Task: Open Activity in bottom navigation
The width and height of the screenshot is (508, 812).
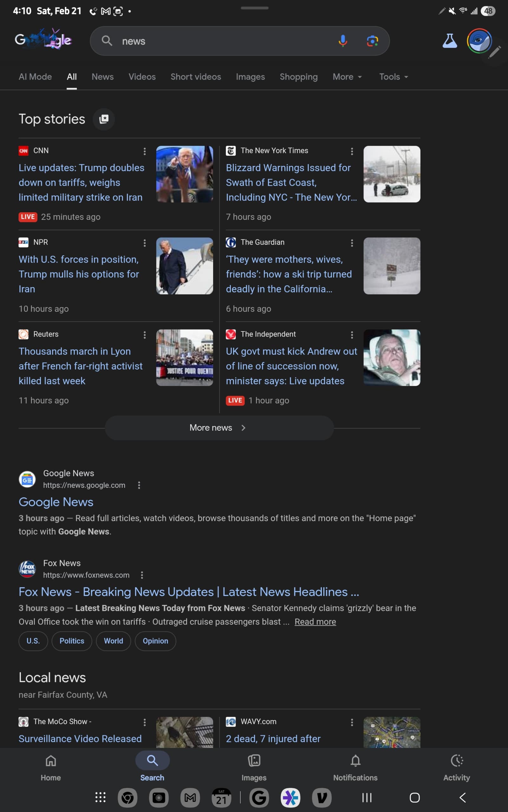Action: 456,767
